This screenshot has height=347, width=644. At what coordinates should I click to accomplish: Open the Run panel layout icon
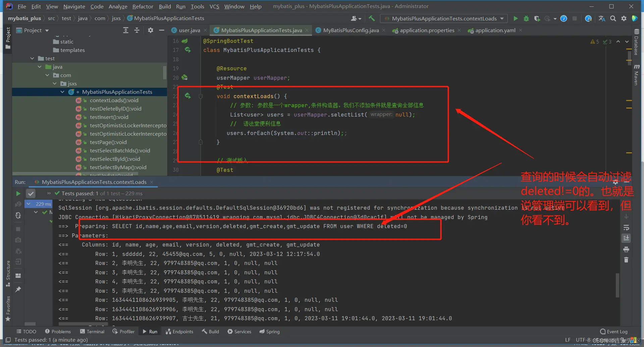18,275
